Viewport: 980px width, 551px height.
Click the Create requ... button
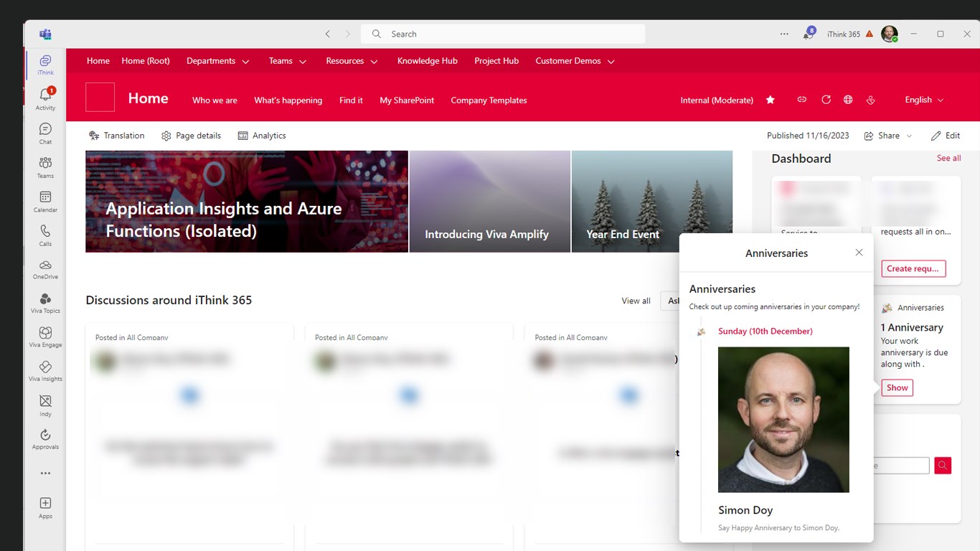[x=913, y=268]
